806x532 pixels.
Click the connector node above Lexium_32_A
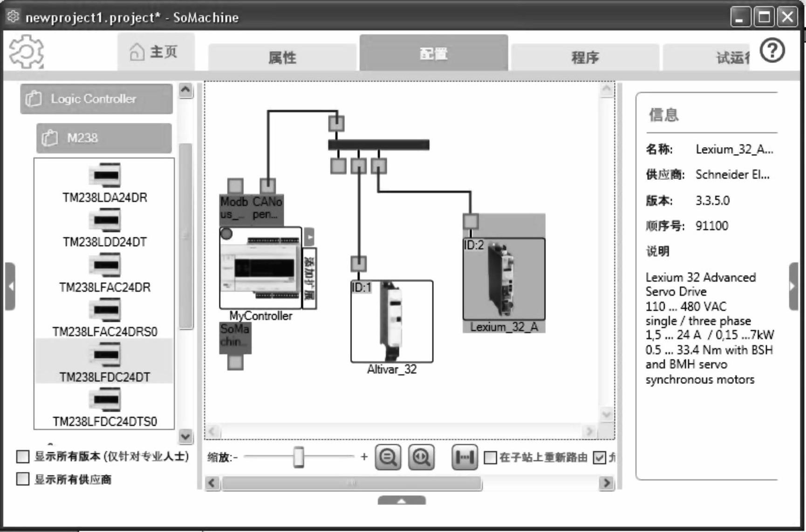pos(471,221)
